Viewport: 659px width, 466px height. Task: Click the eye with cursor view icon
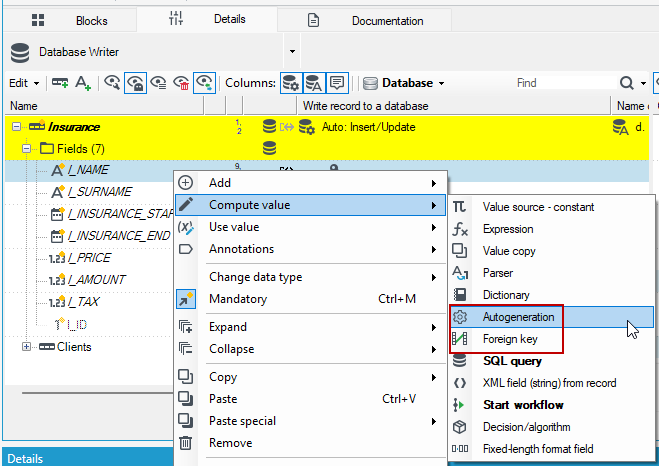coord(112,83)
